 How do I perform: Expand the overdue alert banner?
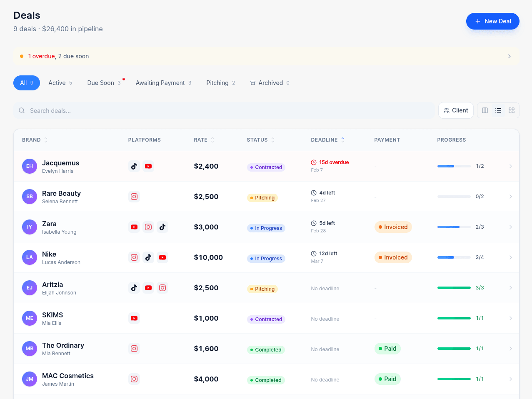[x=509, y=56]
